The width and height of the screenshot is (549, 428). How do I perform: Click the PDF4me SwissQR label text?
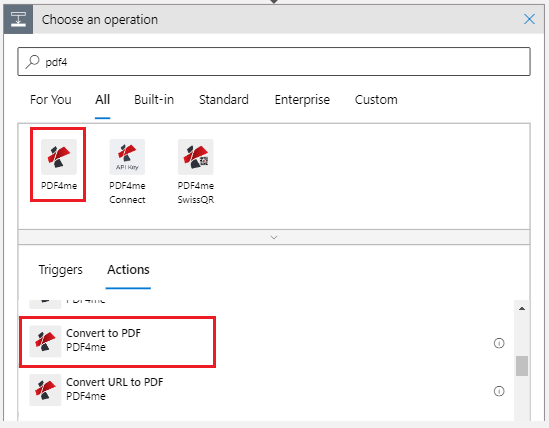(195, 193)
